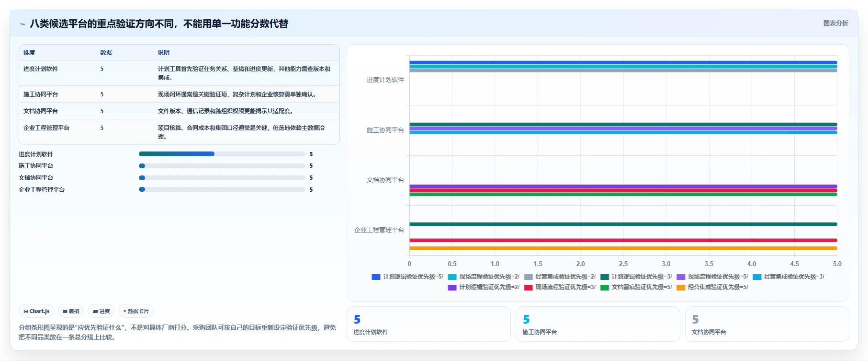
Task: Click the orange bar in 企业工程管理平台 group
Action: pos(623,248)
